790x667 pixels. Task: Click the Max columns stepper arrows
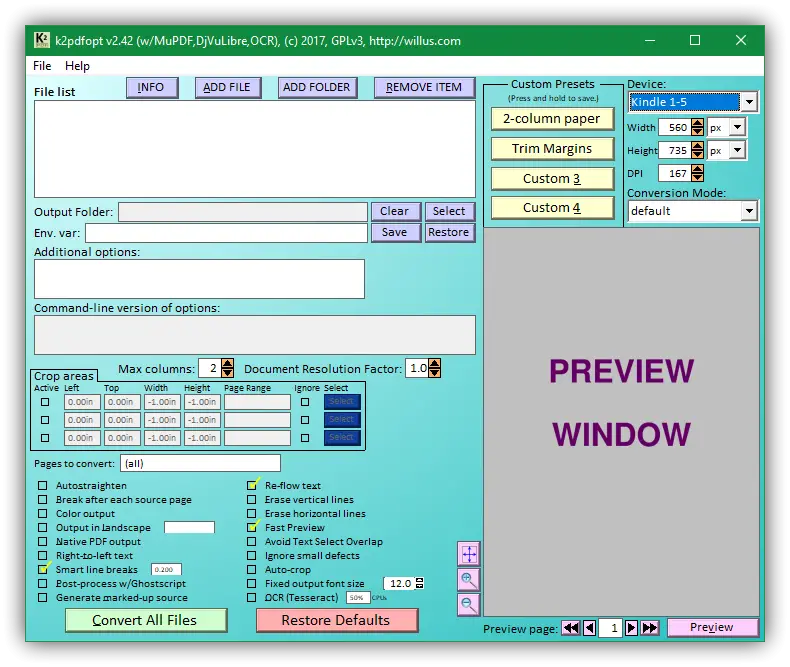(x=228, y=368)
